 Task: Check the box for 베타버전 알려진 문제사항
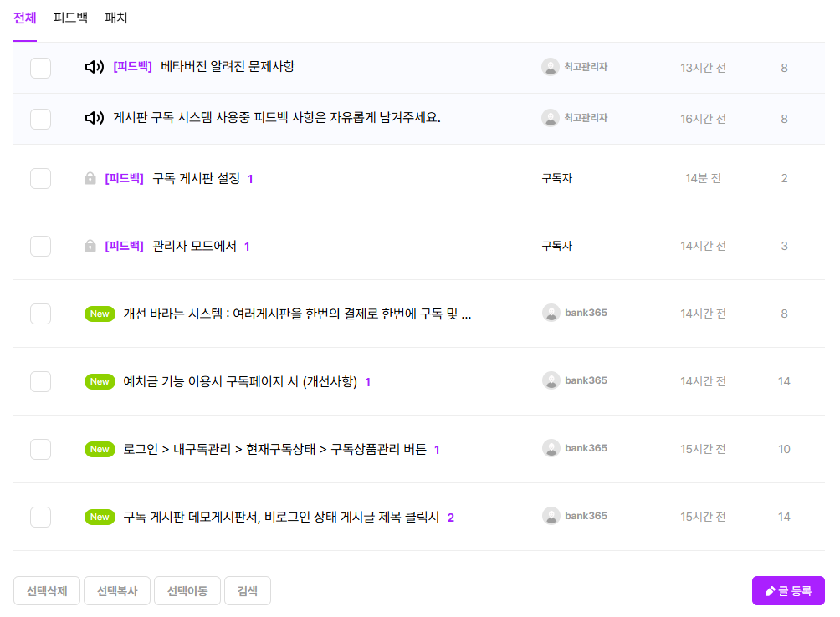pos(40,68)
